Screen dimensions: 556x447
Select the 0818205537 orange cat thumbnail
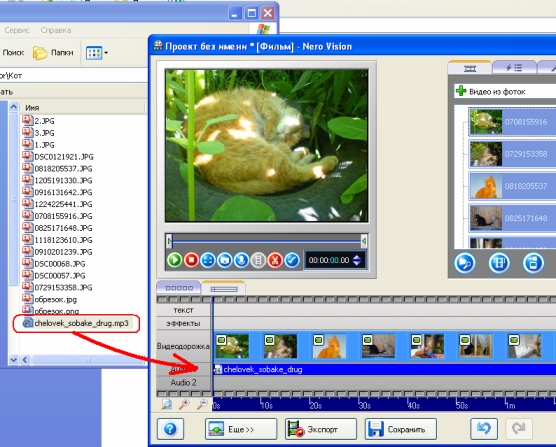click(x=512, y=186)
